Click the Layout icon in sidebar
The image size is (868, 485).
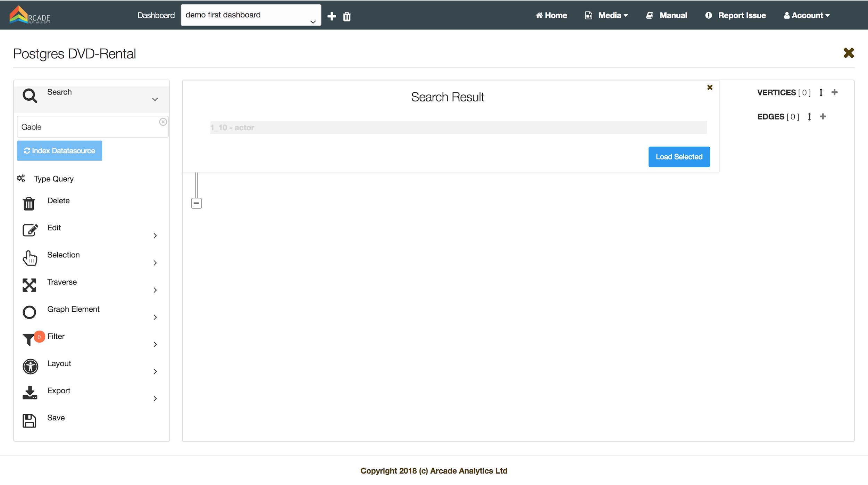pos(30,367)
